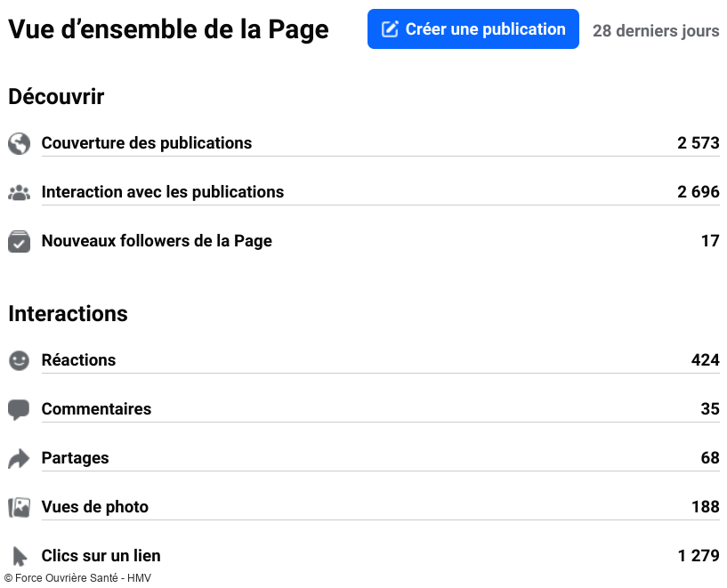
Task: Click the smiley icon beside Réactions
Action: pyautogui.click(x=19, y=360)
